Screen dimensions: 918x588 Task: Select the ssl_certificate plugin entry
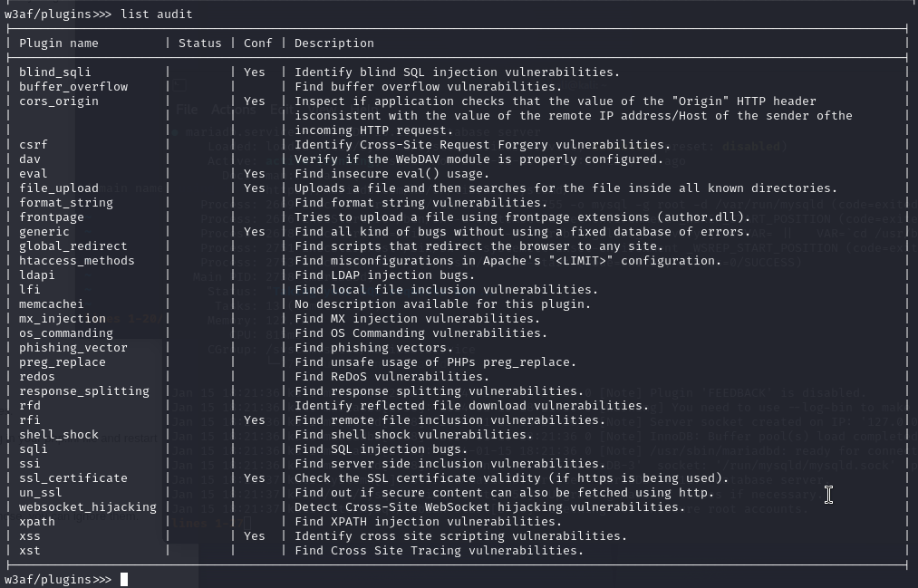(x=73, y=478)
